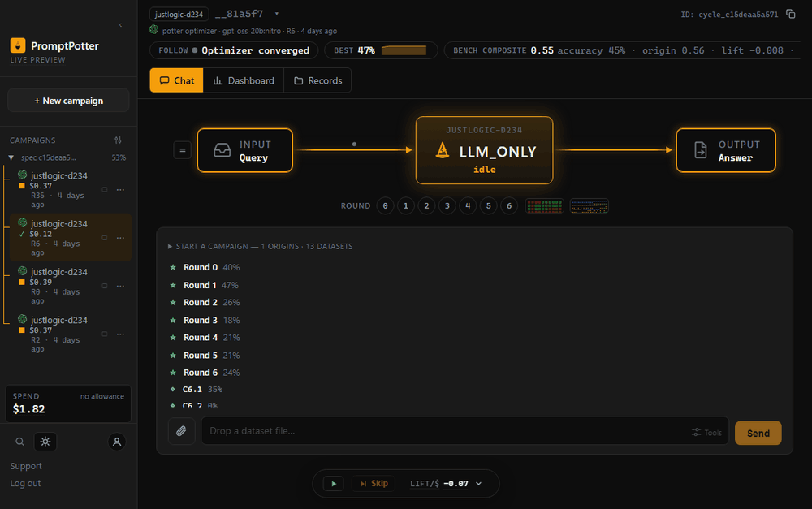
Task: Click the justlogic-d234 header chip
Action: click(x=179, y=14)
